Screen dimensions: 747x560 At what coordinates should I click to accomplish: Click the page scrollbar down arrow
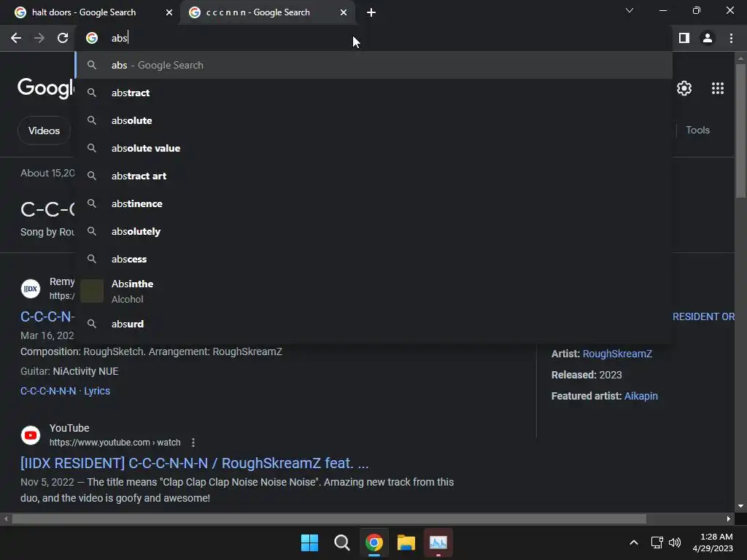tap(740, 506)
